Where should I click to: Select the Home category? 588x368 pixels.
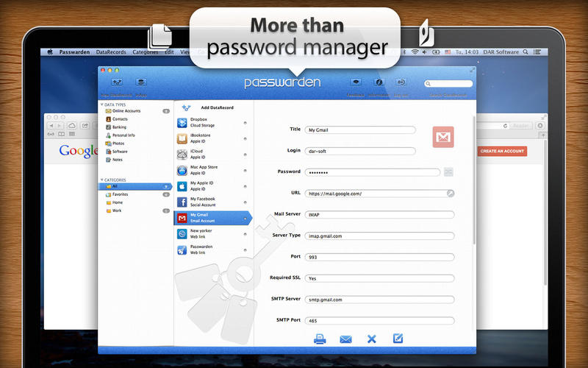point(135,202)
